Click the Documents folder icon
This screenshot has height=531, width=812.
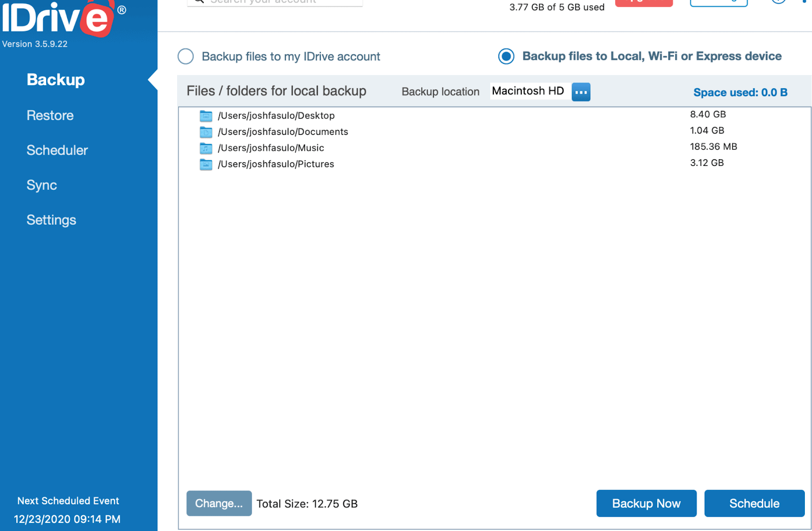pos(206,132)
